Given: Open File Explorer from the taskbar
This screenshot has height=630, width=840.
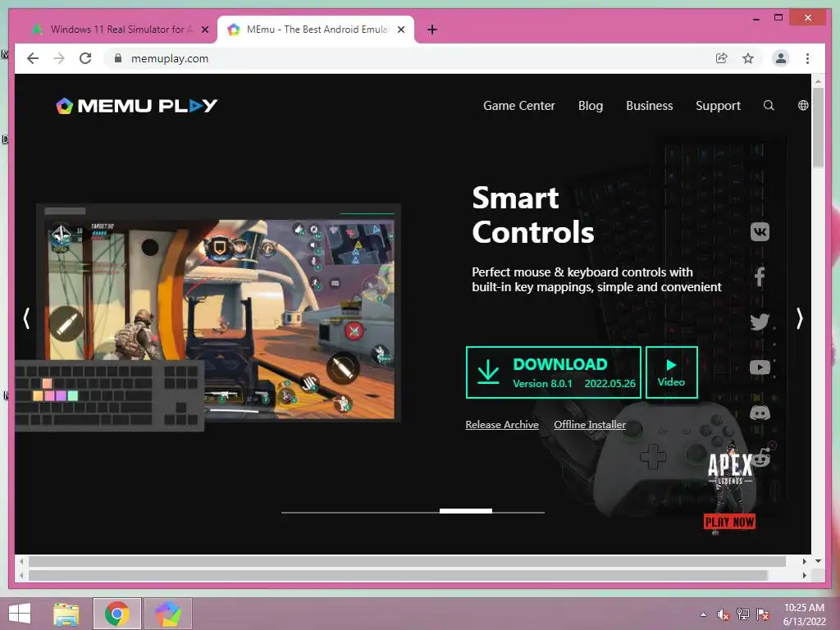Looking at the screenshot, I should point(66,614).
